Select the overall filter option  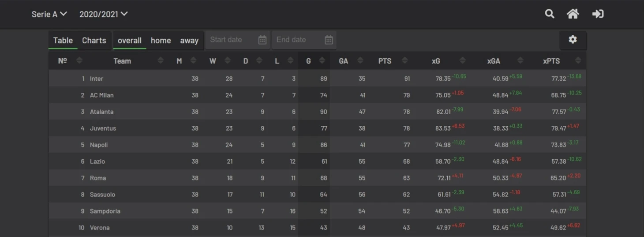pos(130,40)
